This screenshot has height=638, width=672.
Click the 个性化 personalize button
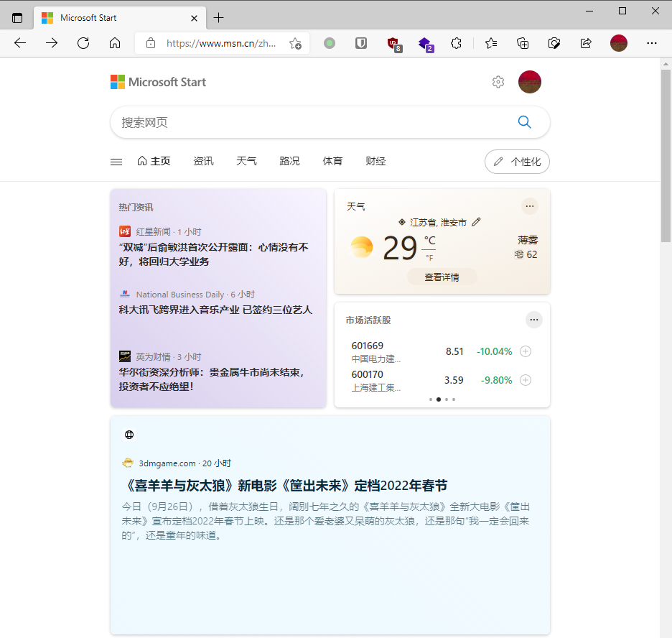click(517, 162)
